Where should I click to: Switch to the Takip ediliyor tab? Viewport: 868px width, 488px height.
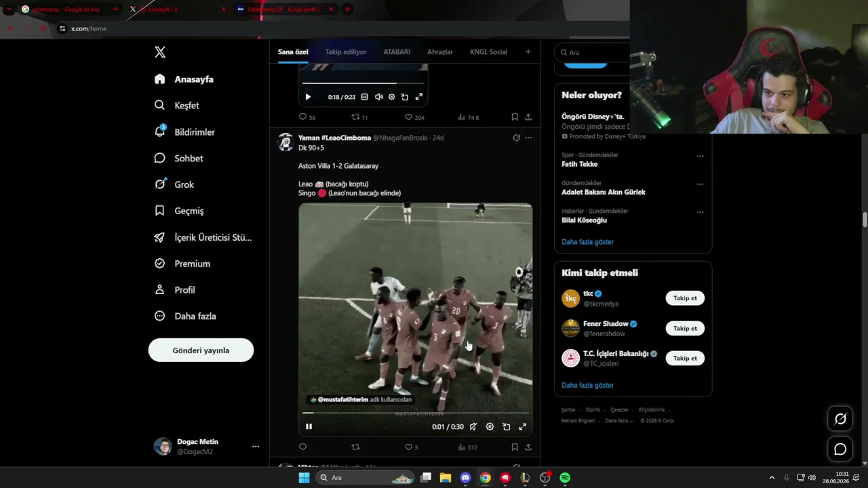pos(346,52)
